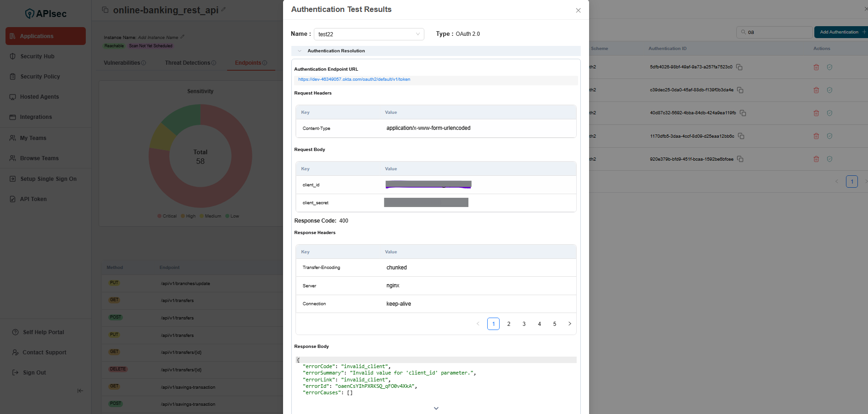Click the APIsec logo

pyautogui.click(x=45, y=13)
